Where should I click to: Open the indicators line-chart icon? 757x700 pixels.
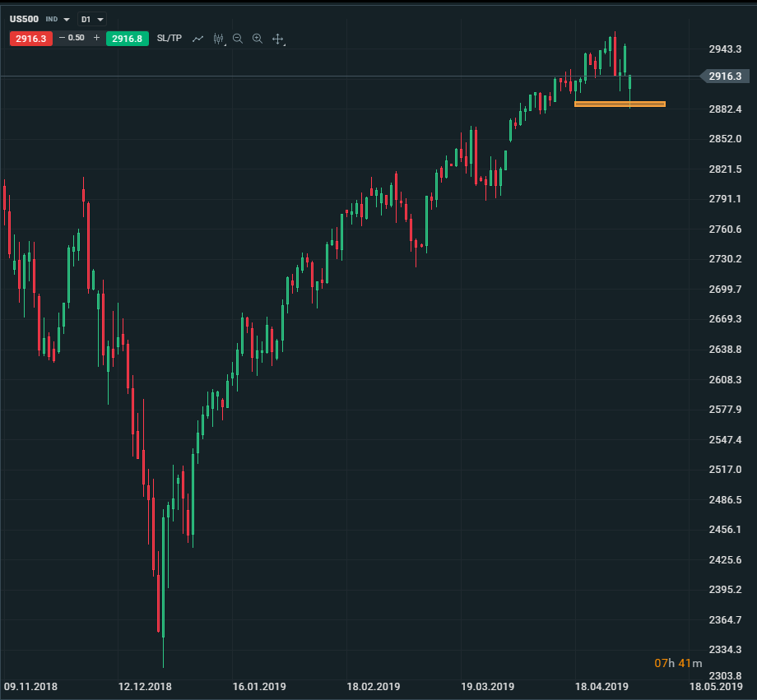[197, 38]
